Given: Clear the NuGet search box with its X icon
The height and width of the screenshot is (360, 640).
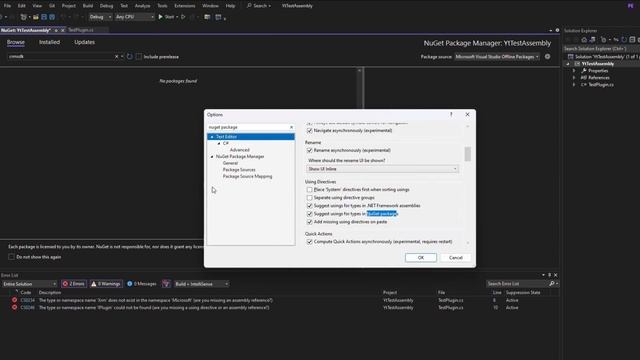Looking at the screenshot, I should 116,56.
